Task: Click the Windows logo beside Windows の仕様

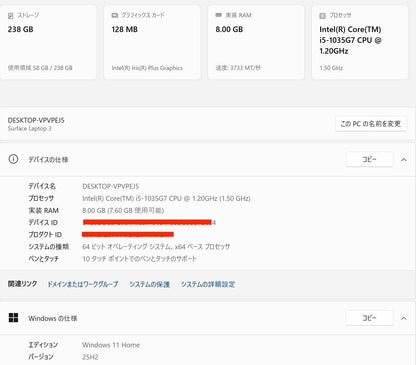Action: pos(13,318)
